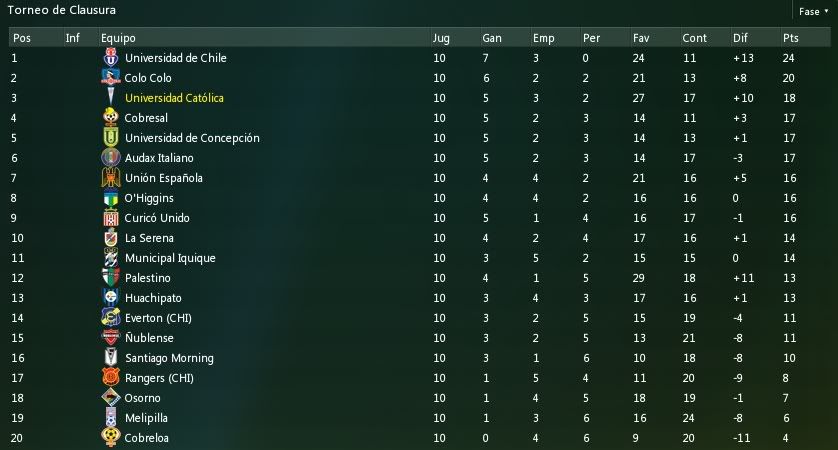Click the Huachipato club crest icon
838x450 pixels.
coord(111,298)
